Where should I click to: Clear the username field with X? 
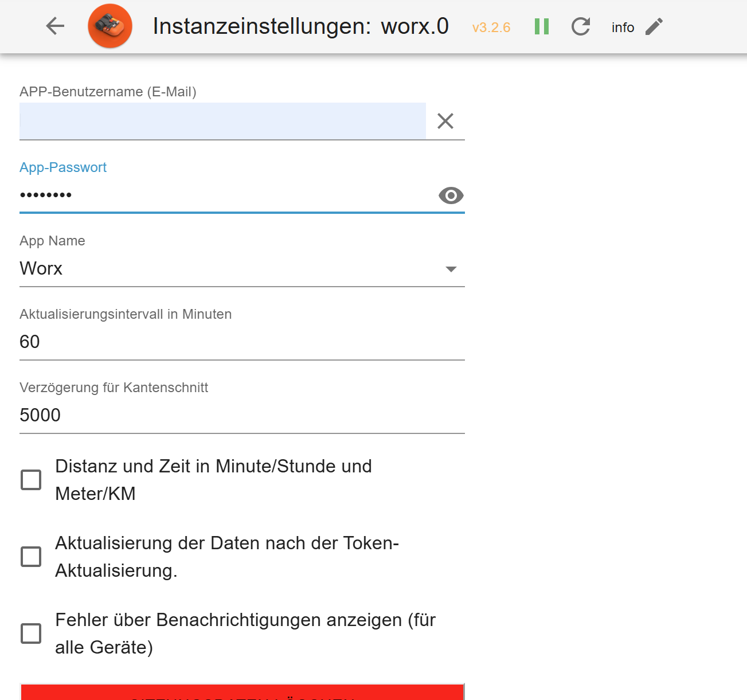click(445, 121)
